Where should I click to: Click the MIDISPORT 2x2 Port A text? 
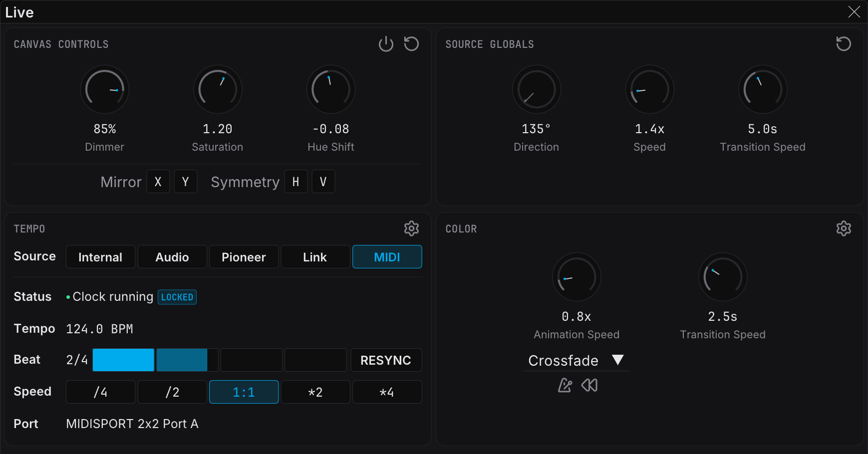point(132,424)
